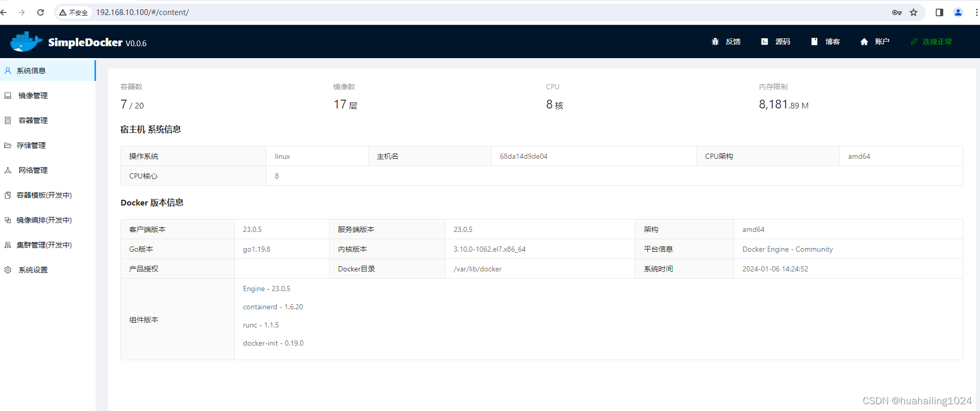Screen dimensions: 980x411
Task: Click the home icon next to 账户
Action: [864, 42]
